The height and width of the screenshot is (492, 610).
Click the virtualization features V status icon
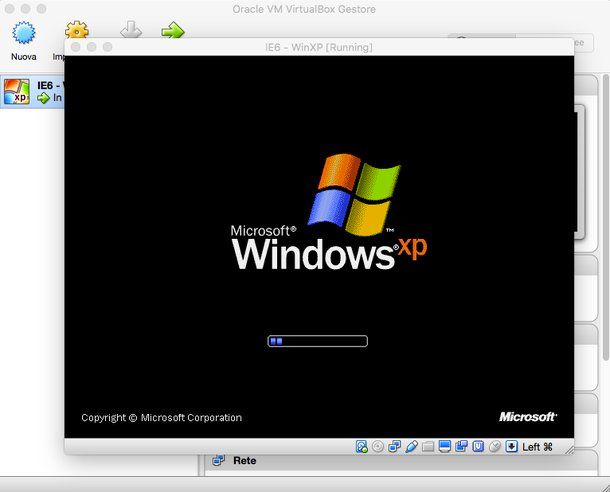click(x=478, y=446)
